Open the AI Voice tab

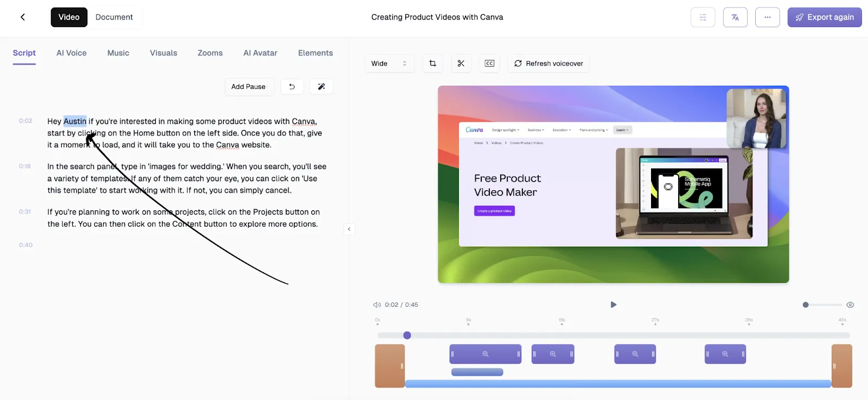coord(72,53)
